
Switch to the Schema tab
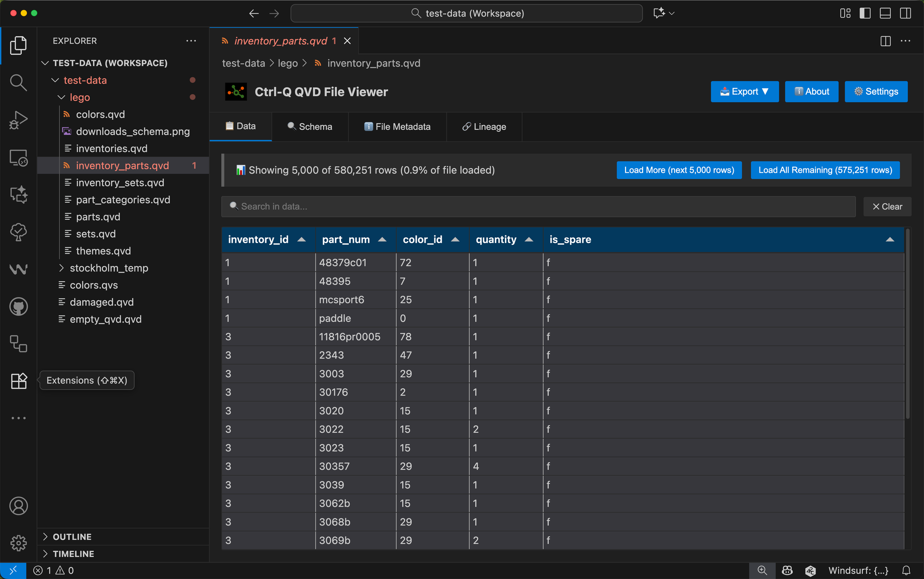[310, 127]
